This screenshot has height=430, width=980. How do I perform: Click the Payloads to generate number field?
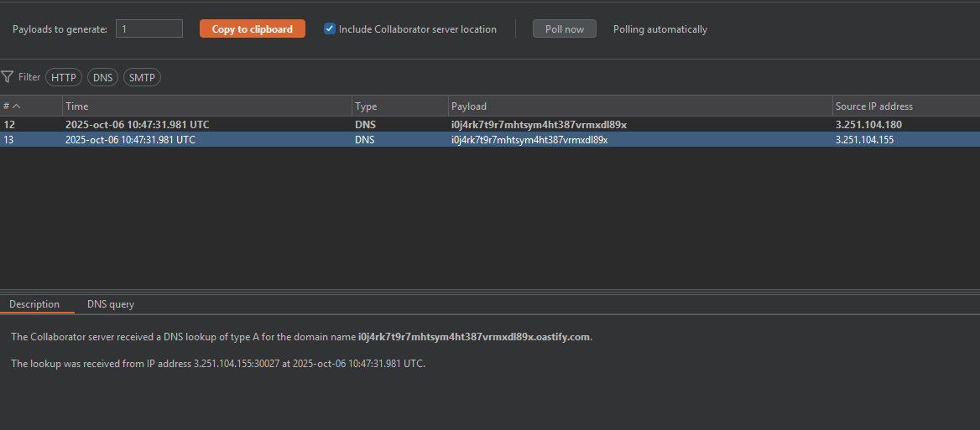149,28
